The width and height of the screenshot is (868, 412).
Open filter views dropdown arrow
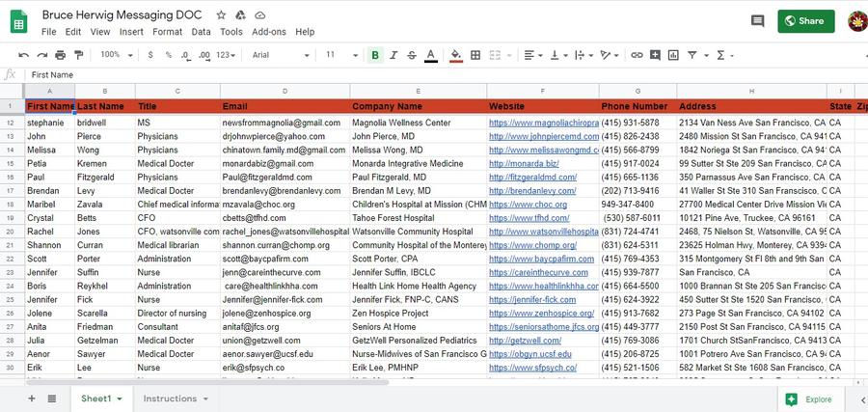706,55
